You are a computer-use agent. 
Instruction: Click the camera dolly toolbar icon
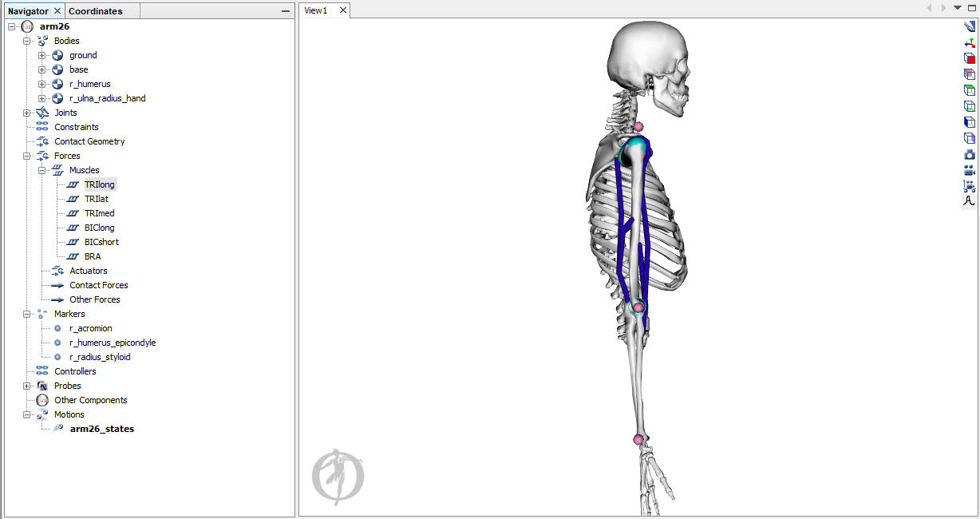(x=969, y=185)
